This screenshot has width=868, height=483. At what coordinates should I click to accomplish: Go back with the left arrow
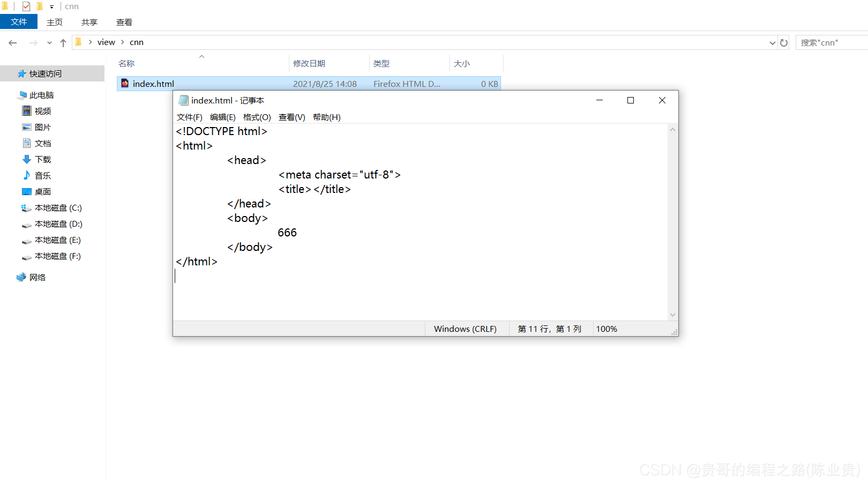click(13, 42)
